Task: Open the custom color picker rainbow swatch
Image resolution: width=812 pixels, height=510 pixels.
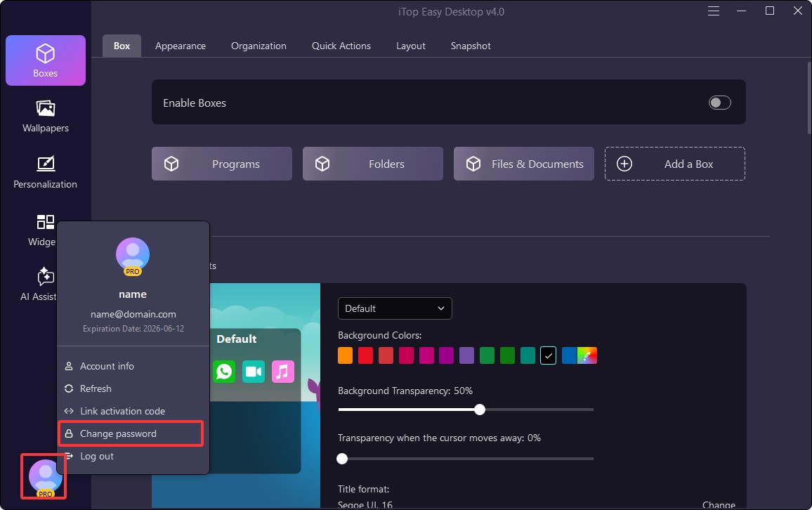Action: [587, 356]
